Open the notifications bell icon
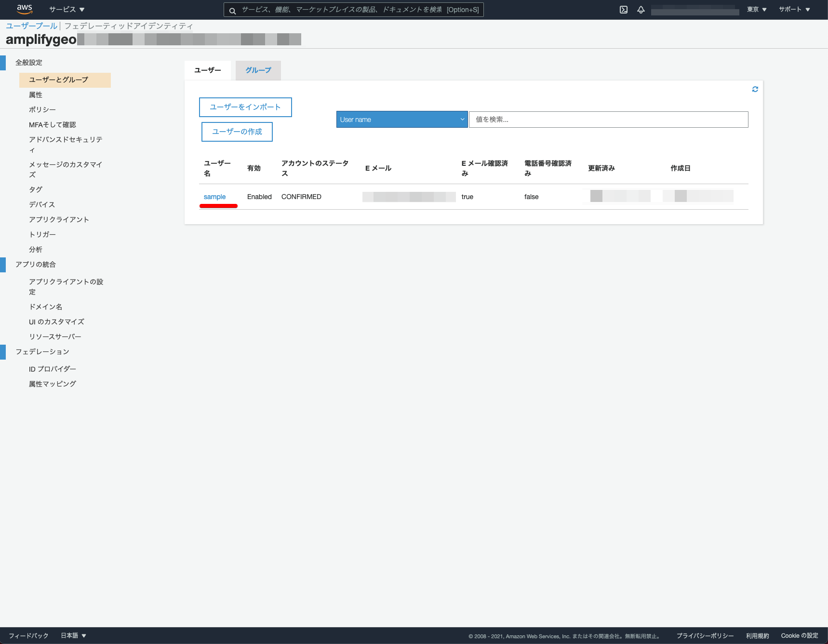The height and width of the screenshot is (644, 828). 641,10
